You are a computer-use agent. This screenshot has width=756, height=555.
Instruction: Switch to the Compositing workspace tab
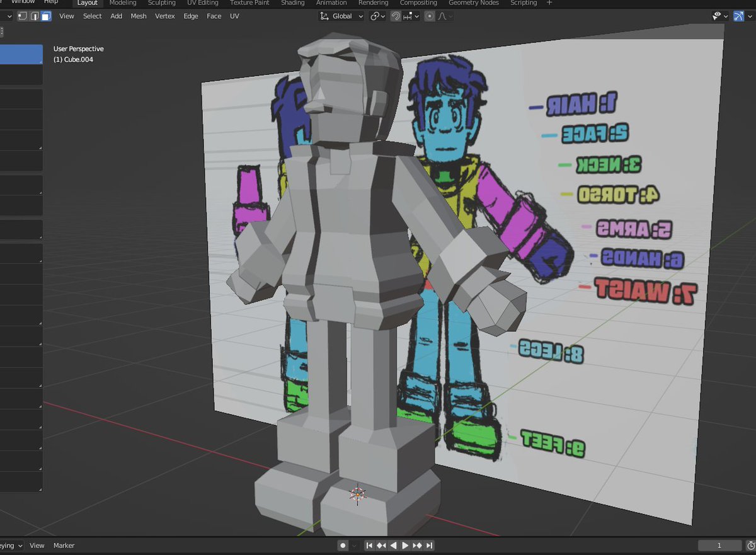coord(418,3)
